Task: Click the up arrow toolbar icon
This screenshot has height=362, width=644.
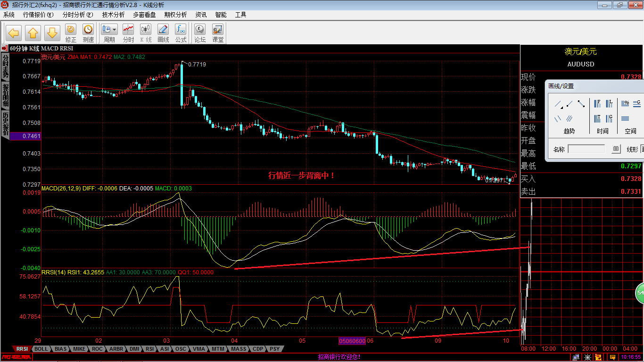Action: [x=33, y=33]
